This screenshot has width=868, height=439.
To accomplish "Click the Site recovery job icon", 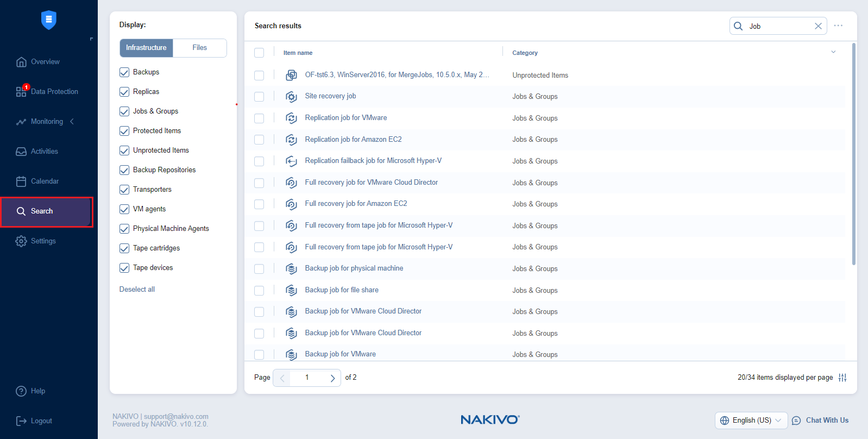I will 291,97.
